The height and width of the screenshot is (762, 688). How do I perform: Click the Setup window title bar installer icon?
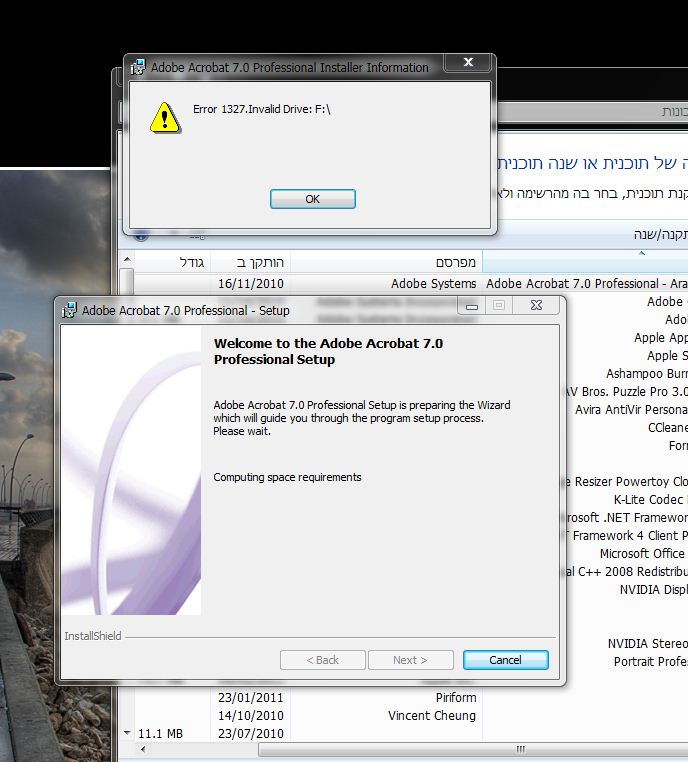tap(69, 310)
